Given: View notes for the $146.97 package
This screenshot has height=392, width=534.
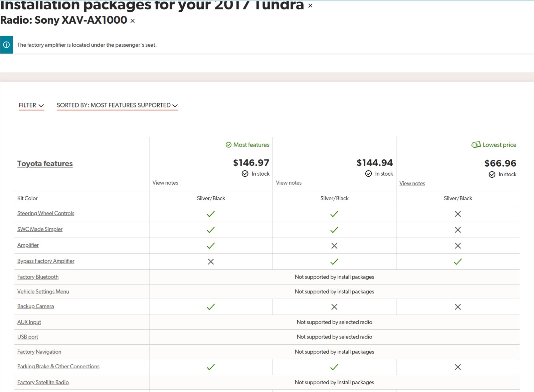Looking at the screenshot, I should (x=165, y=183).
